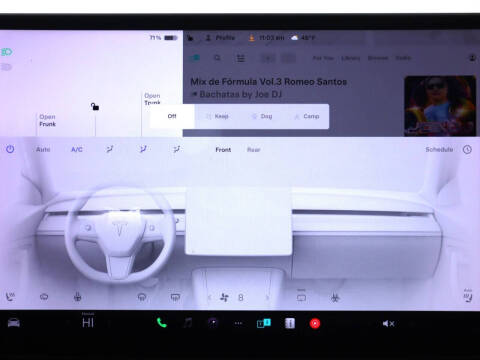Unmute with the volume mute icon
This screenshot has height=360, width=480.
tap(388, 323)
